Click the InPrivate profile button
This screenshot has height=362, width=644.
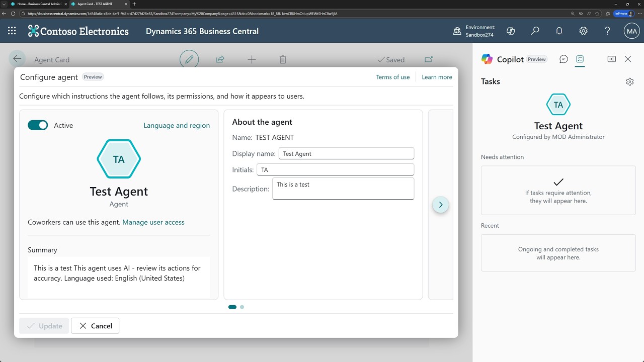624,14
